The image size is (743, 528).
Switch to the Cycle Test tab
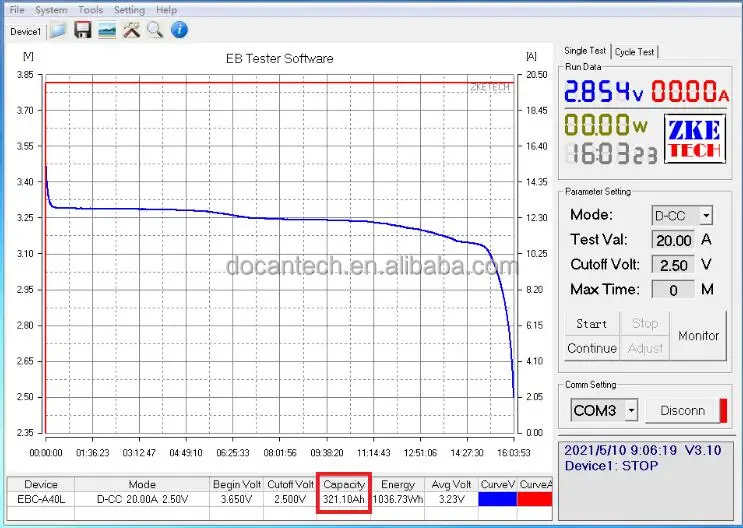[x=635, y=52]
